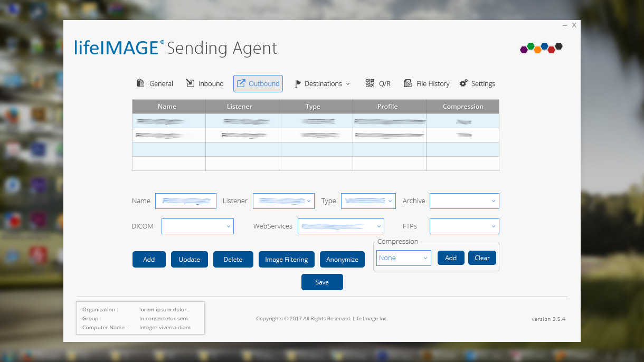Viewport: 644px width, 362px height.
Task: Open the Archive dropdown
Action: coord(465,201)
